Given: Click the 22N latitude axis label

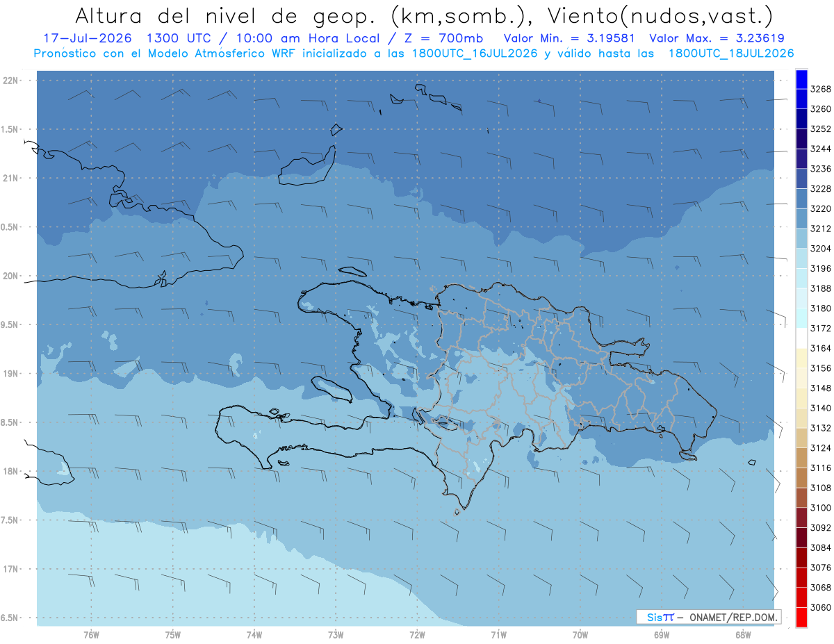Looking at the screenshot, I should [x=12, y=80].
